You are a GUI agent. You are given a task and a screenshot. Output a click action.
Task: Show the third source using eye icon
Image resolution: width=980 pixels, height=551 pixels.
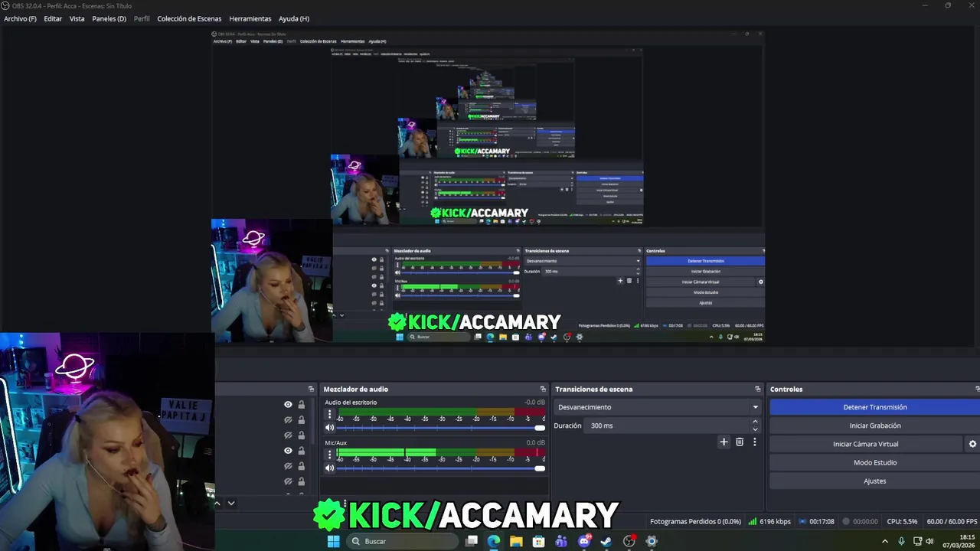coord(288,435)
